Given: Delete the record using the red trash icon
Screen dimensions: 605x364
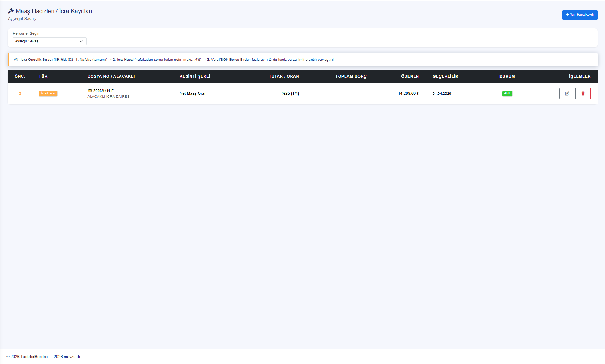Looking at the screenshot, I should click(583, 93).
